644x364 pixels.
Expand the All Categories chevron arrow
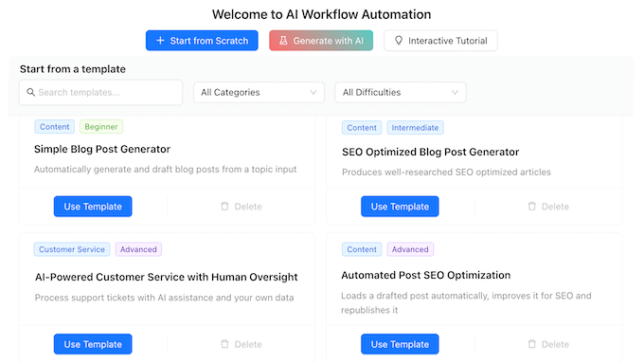click(313, 93)
